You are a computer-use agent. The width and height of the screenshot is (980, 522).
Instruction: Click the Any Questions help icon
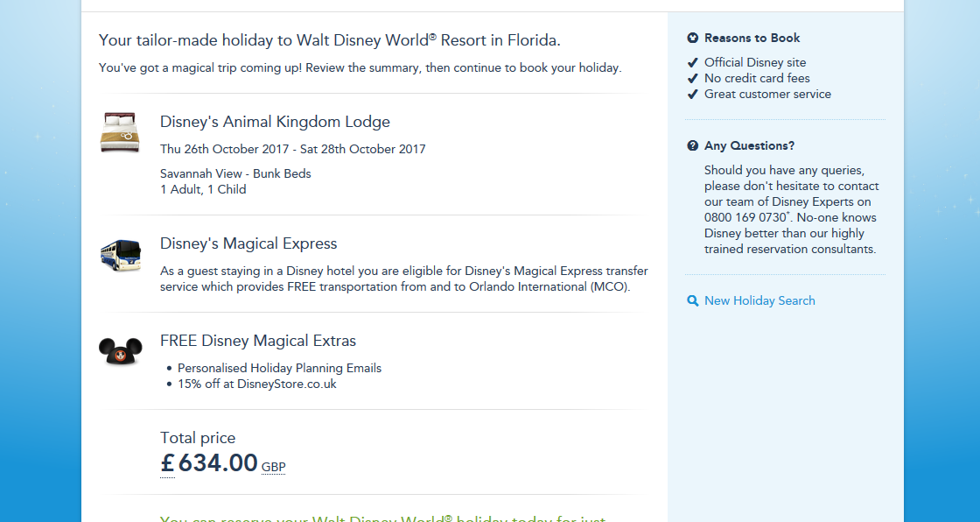click(693, 145)
